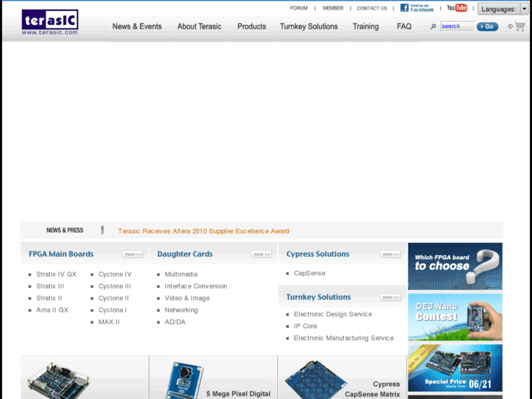532x399 pixels.
Task: Select Stratix III boards
Action: click(50, 286)
